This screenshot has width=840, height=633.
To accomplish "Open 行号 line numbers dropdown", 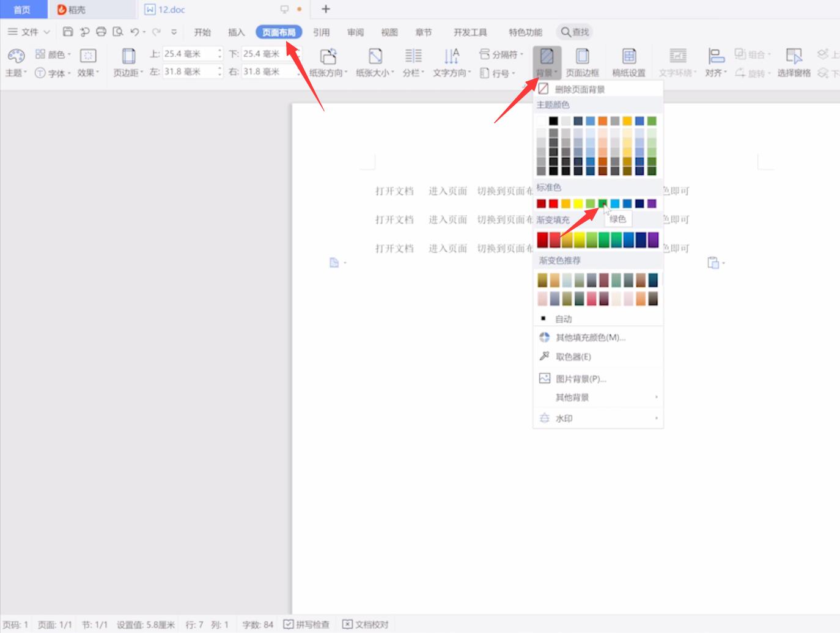I will (x=498, y=73).
